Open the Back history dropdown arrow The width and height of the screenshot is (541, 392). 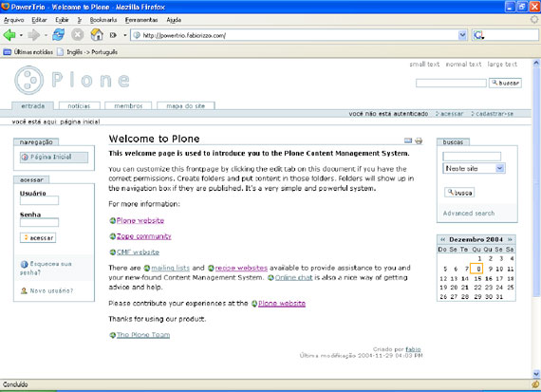coord(21,35)
